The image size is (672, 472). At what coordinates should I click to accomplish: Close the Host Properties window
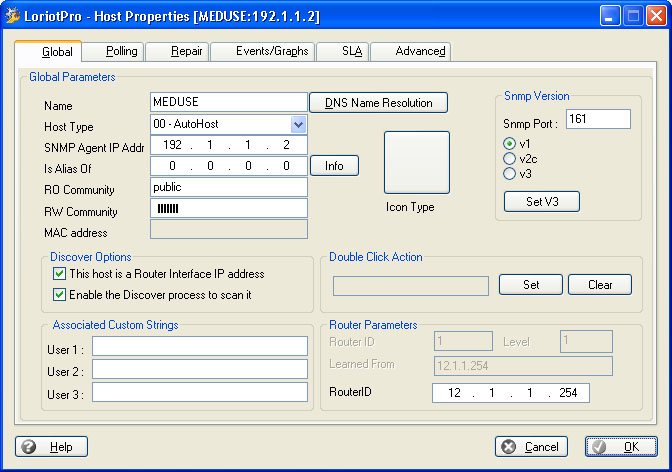tap(656, 16)
